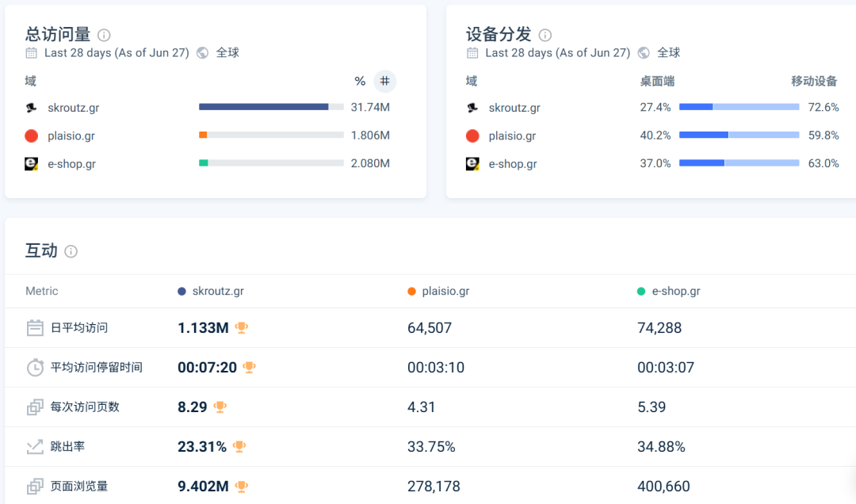
Task: Click the calendar icon in 设备分发 card
Action: (472, 53)
